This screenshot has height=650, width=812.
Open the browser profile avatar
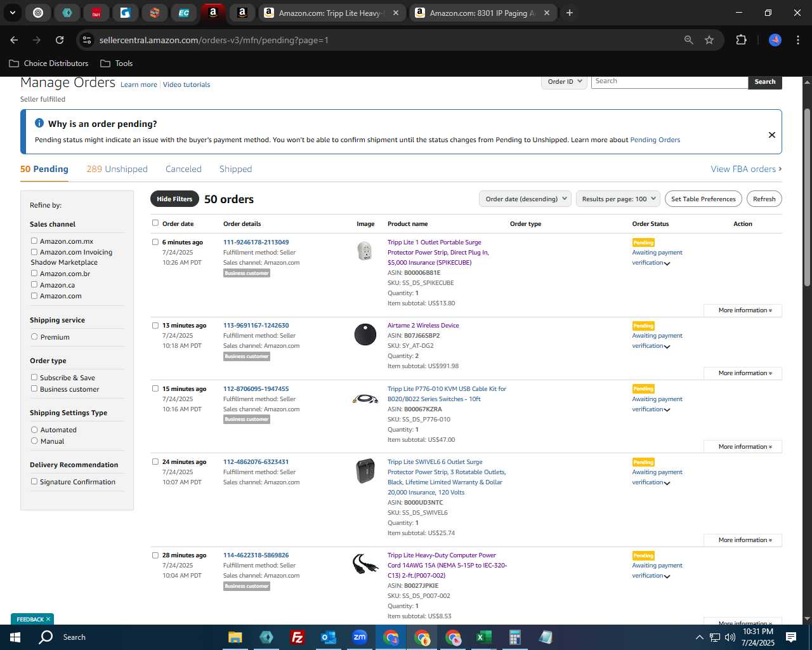coord(775,40)
